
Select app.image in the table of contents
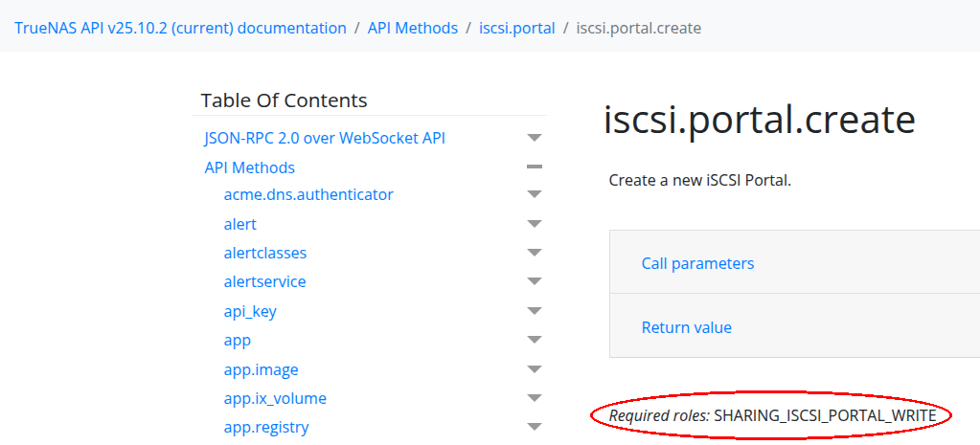click(261, 370)
